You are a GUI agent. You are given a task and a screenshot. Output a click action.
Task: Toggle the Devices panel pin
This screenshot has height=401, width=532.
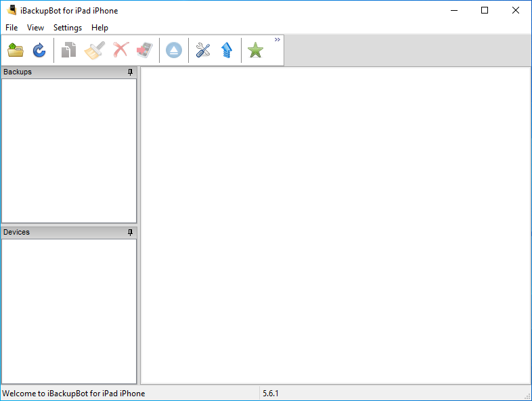pyautogui.click(x=131, y=233)
